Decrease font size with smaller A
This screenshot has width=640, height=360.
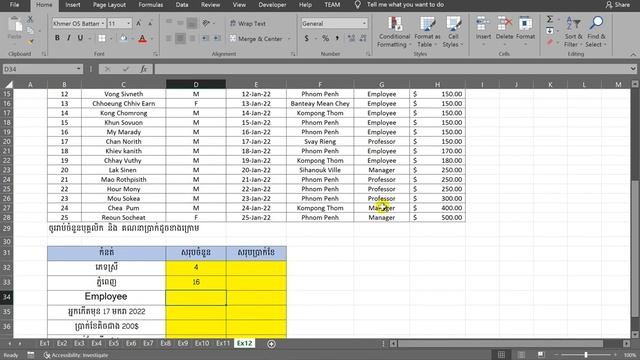[150, 23]
